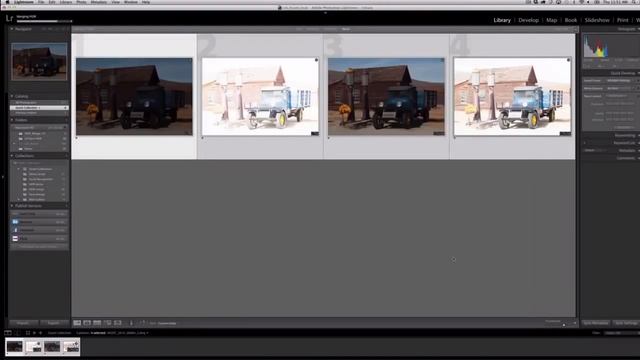
Task: Click the Export button
Action: tap(54, 323)
